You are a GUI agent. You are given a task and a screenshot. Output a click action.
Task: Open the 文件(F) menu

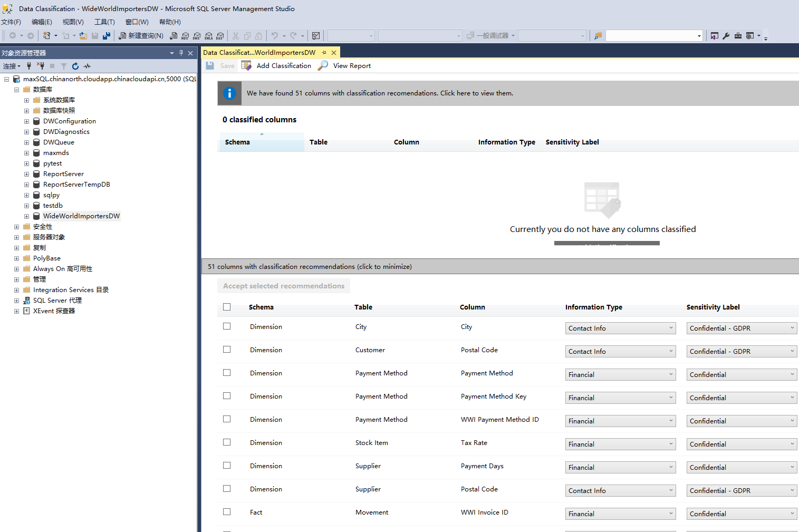(x=11, y=22)
